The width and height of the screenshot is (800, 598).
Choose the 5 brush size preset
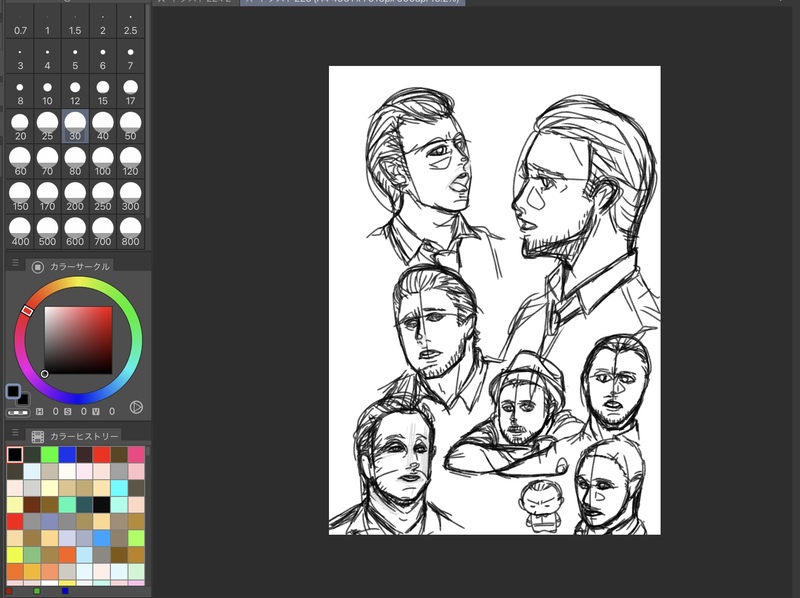75,58
